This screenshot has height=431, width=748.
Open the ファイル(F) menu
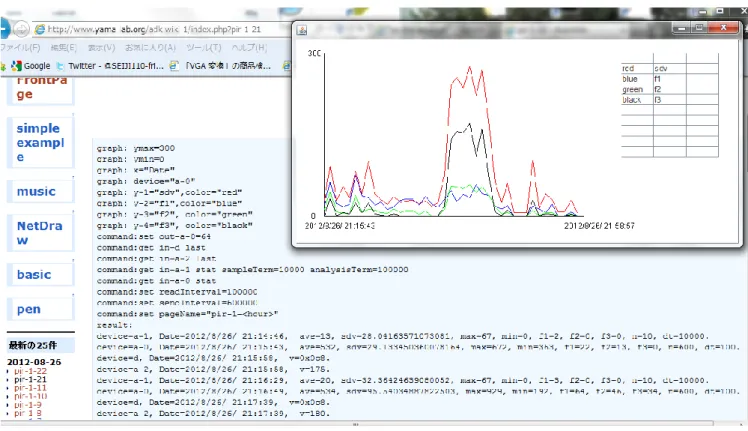(x=21, y=48)
